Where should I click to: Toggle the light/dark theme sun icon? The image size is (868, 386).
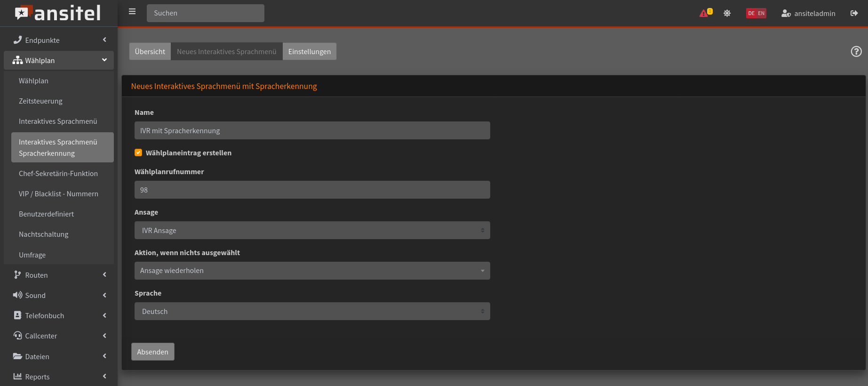pos(727,13)
